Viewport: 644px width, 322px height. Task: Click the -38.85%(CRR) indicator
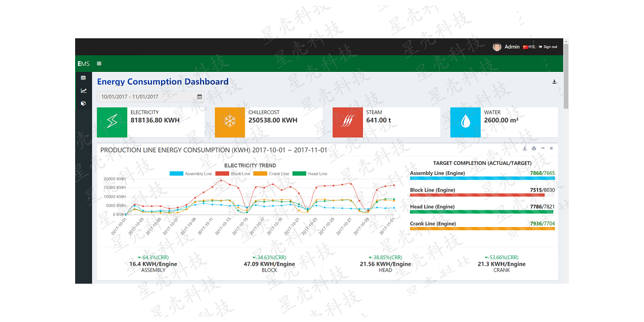pos(385,258)
